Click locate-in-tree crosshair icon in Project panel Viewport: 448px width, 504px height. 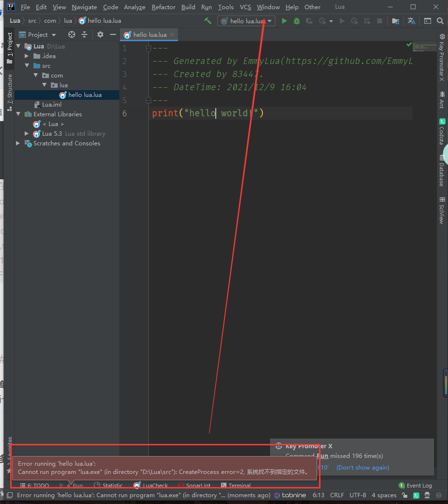click(72, 34)
